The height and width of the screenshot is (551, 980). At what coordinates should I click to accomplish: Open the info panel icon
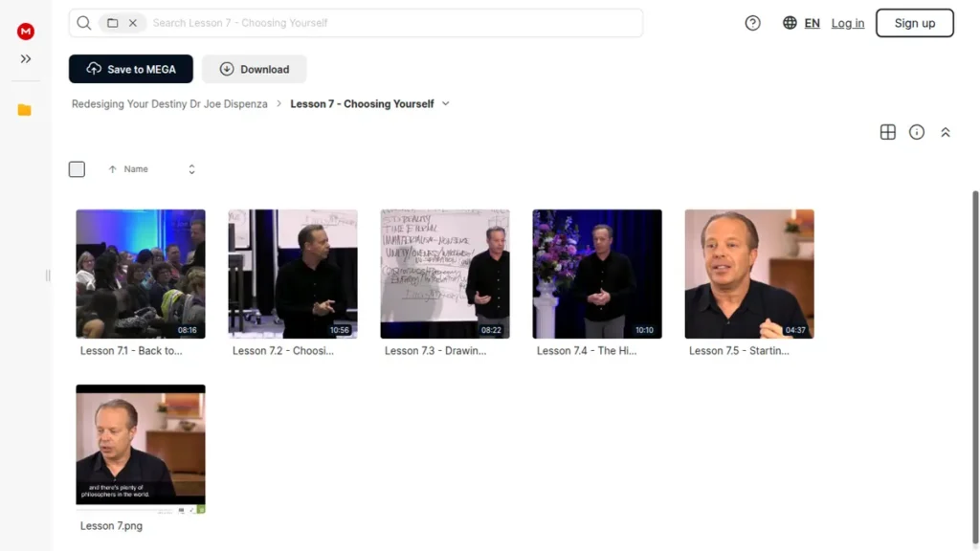coord(916,132)
